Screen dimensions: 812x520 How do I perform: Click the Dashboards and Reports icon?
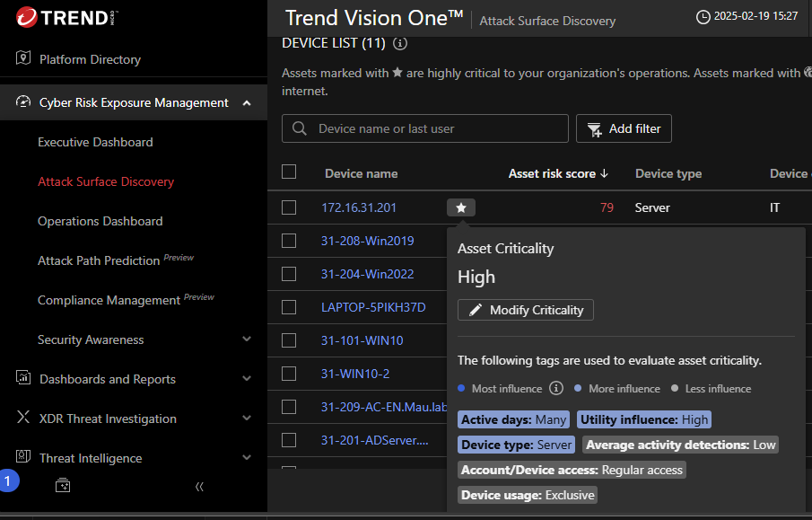tap(23, 378)
